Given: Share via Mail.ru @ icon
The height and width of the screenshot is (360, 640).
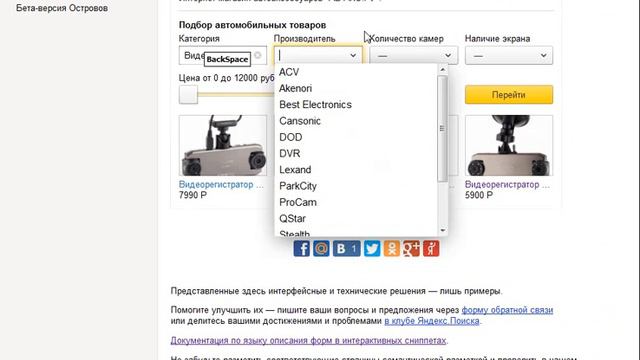Looking at the screenshot, I should [x=321, y=248].
